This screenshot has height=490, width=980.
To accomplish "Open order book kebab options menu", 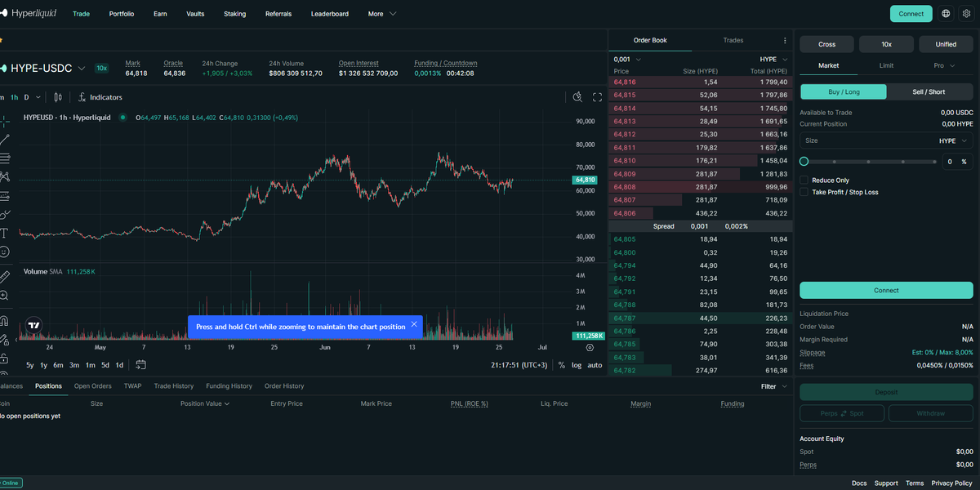I will click(785, 40).
